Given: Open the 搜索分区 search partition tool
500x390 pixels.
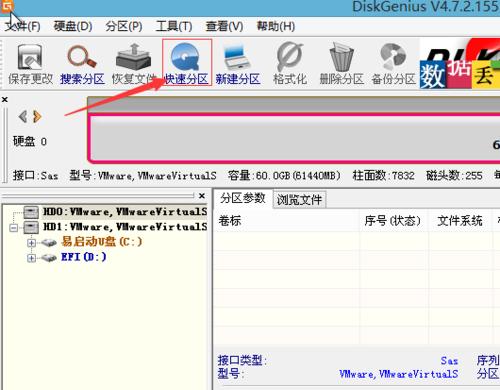Looking at the screenshot, I should (x=82, y=63).
